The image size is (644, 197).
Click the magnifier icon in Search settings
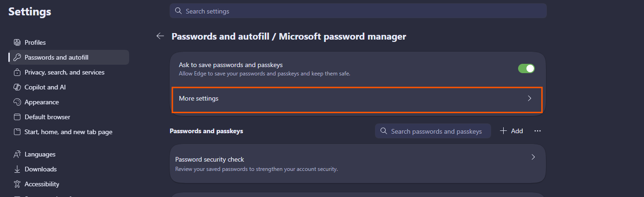(178, 11)
